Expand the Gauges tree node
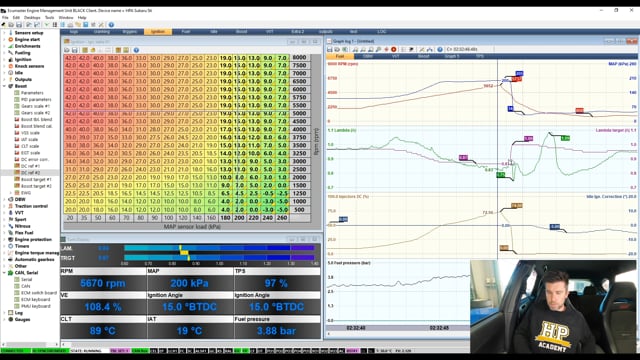This screenshot has width=640, height=360. 4,320
